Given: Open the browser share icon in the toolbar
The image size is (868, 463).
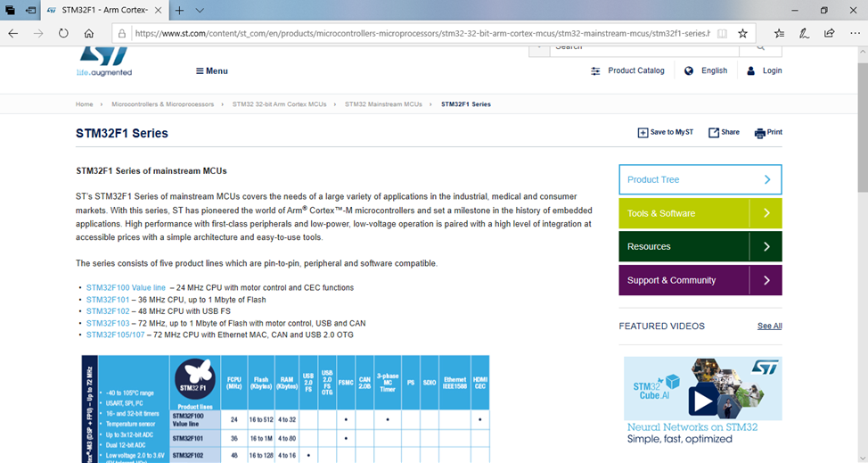Looking at the screenshot, I should coord(830,33).
